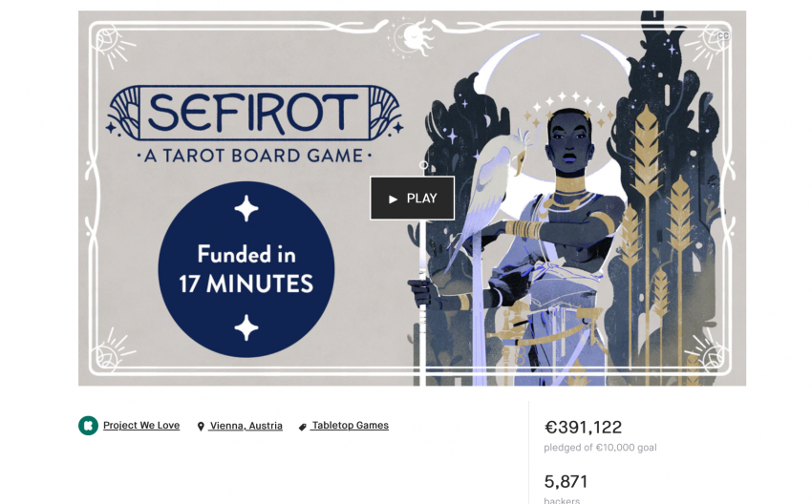Click the €391,122 pledged amount
812x504 pixels.
click(583, 428)
